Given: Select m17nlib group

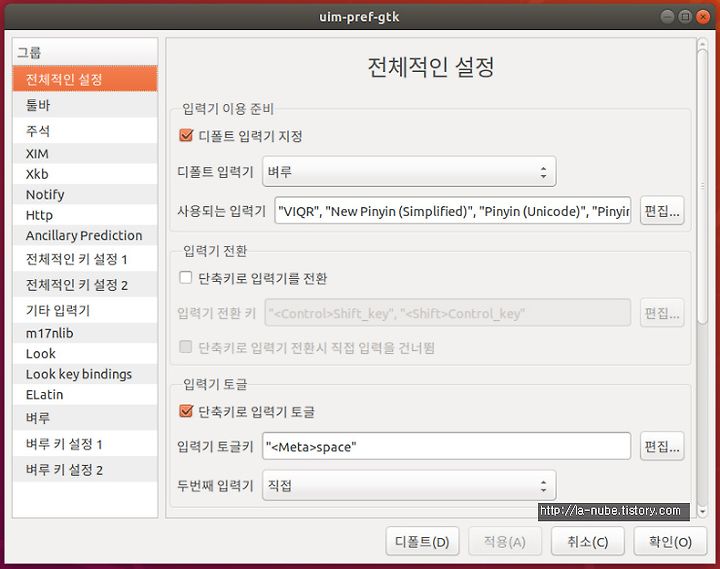Looking at the screenshot, I should pyautogui.click(x=85, y=333).
